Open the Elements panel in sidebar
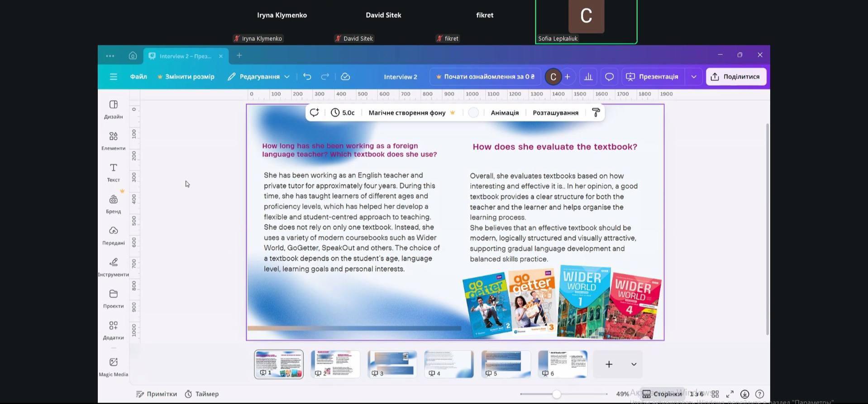 [x=113, y=141]
